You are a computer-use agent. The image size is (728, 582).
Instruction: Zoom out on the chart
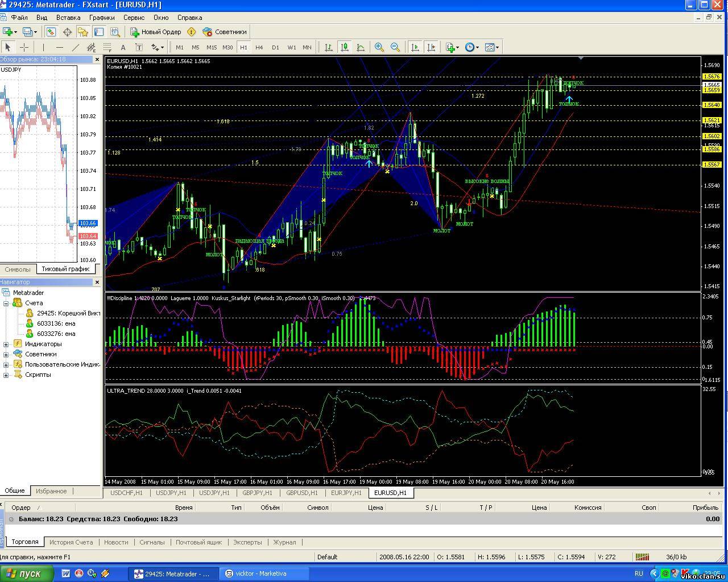(395, 47)
